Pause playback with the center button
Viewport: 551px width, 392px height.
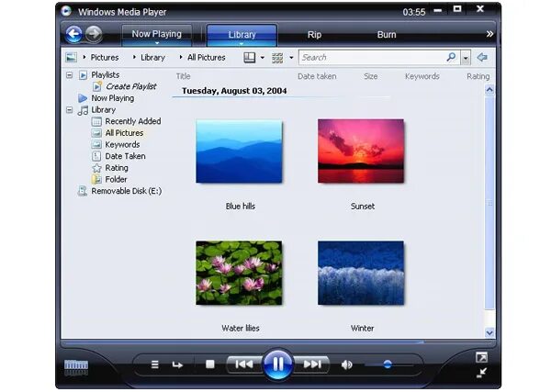click(277, 364)
